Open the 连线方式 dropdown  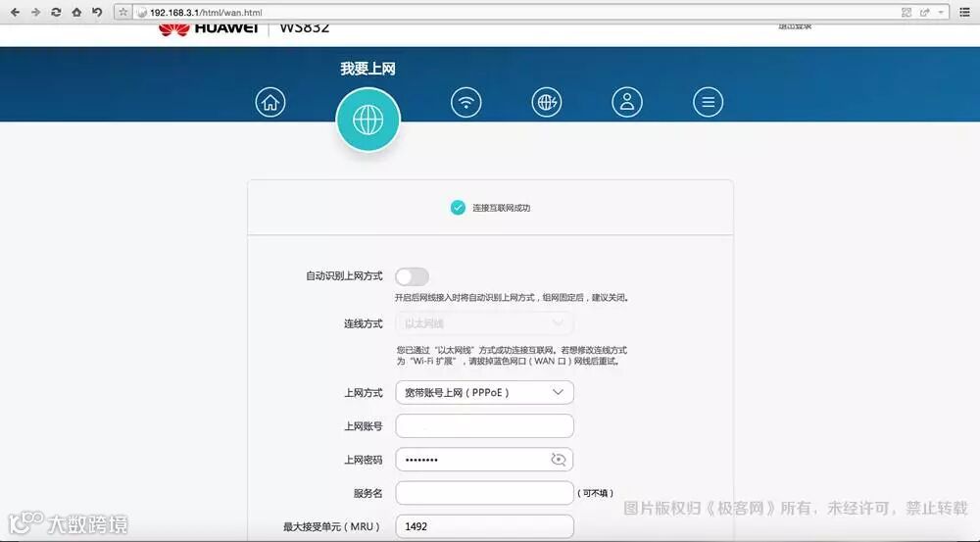point(484,323)
